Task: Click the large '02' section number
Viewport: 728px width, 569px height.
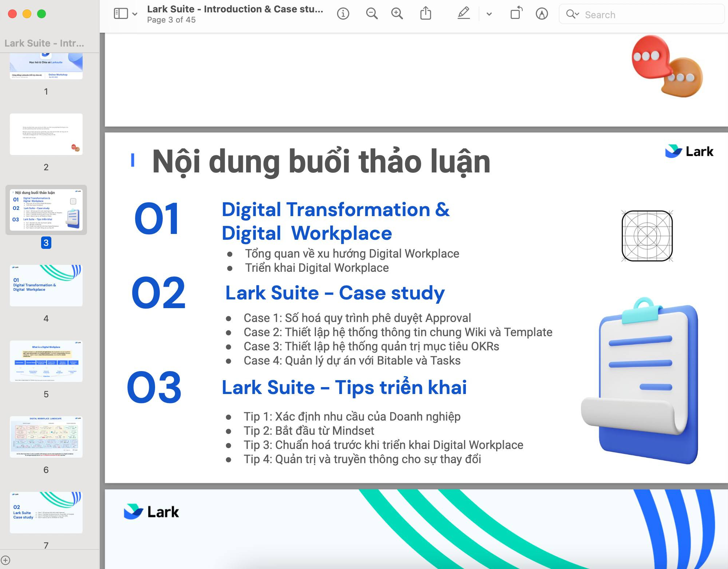Action: pyautogui.click(x=158, y=293)
